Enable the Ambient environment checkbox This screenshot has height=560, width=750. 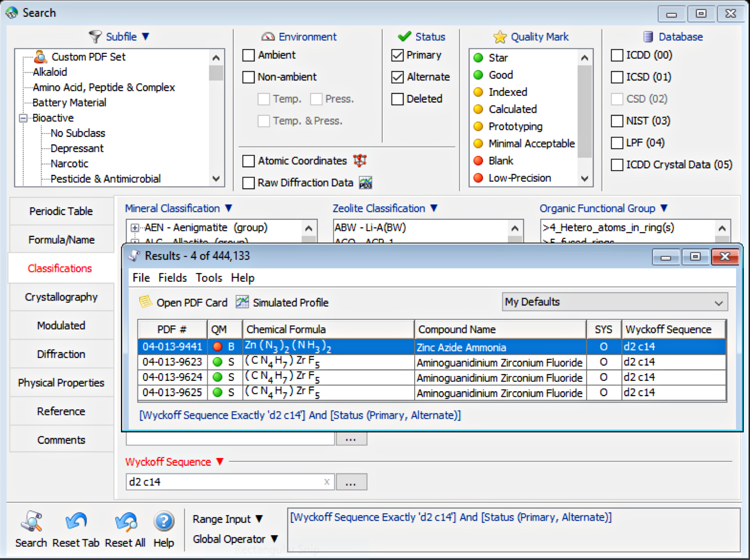pyautogui.click(x=248, y=55)
